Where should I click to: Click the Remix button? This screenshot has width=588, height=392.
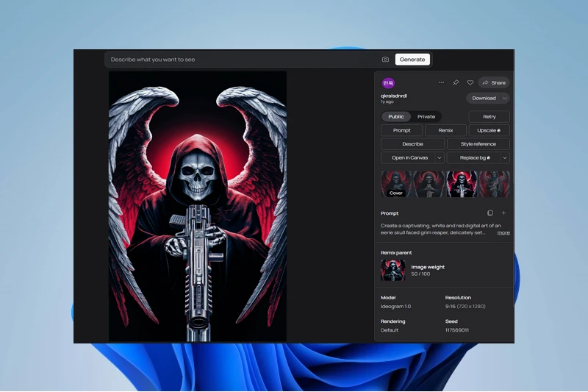tap(445, 130)
